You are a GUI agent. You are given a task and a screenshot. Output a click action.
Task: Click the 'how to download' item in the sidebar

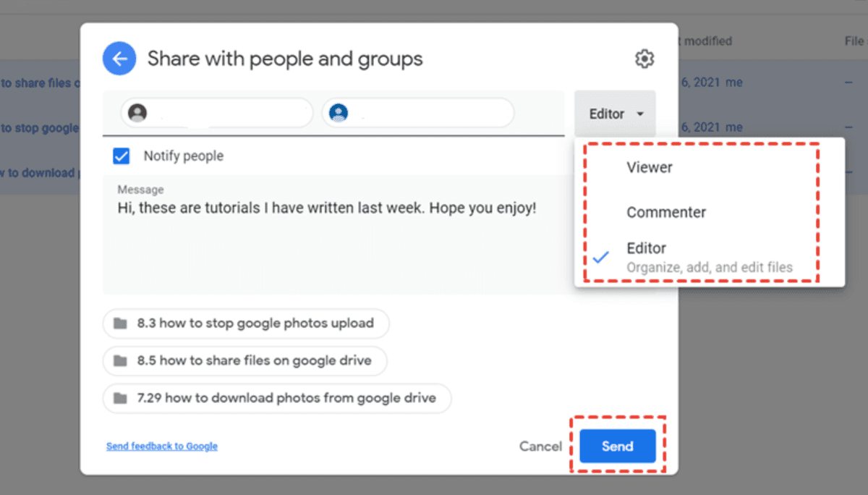click(x=40, y=173)
